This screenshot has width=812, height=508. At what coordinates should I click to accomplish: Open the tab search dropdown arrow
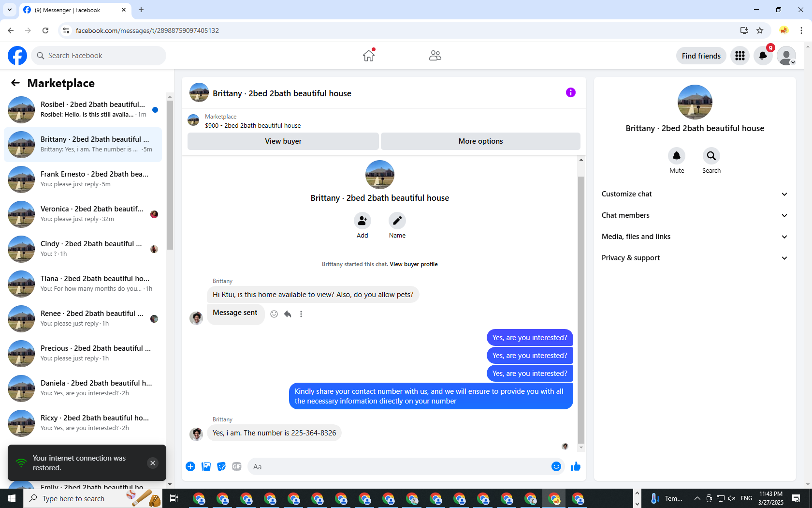10,10
